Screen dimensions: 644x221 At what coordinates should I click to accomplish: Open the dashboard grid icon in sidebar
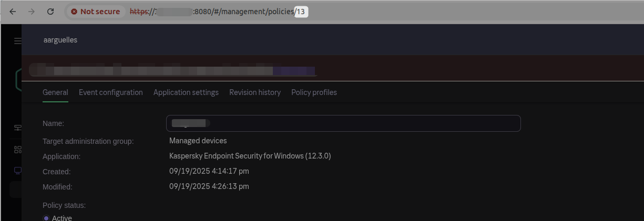pos(17,150)
